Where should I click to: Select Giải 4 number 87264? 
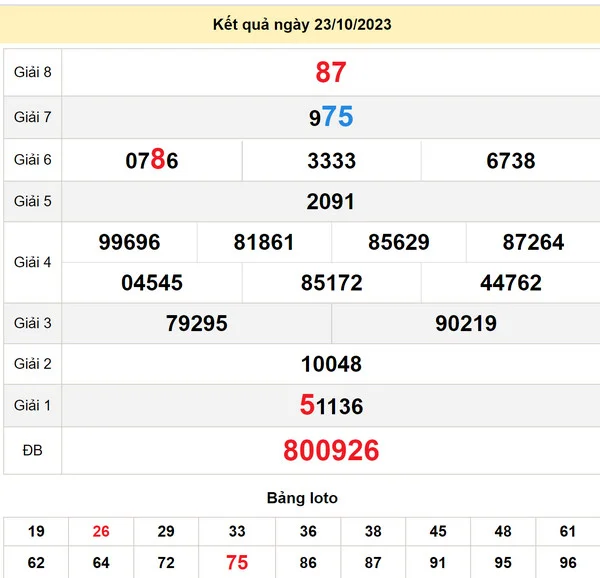[533, 242]
